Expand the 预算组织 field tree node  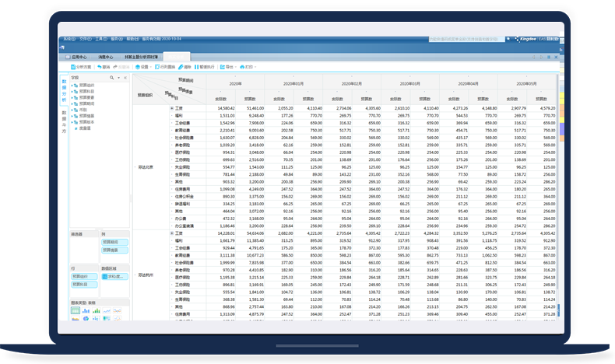[72, 86]
